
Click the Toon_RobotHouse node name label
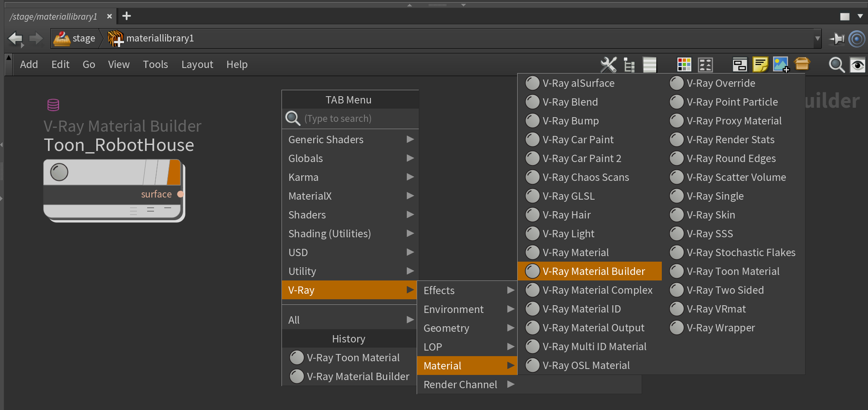click(x=119, y=145)
